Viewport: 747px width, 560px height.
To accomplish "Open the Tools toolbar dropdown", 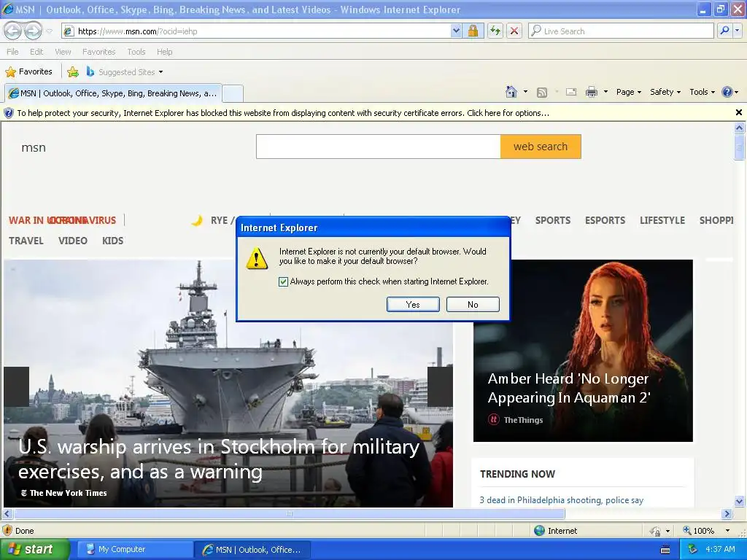I will tap(702, 92).
